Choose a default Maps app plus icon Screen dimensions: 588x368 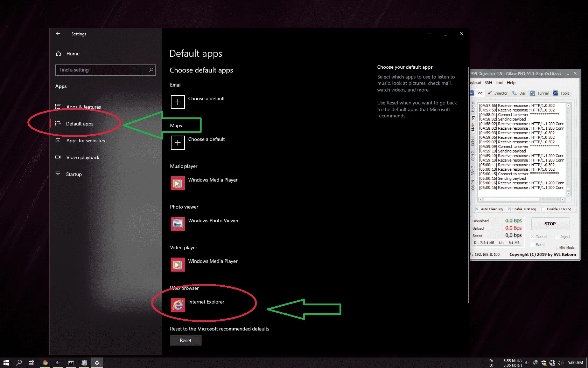click(x=178, y=143)
